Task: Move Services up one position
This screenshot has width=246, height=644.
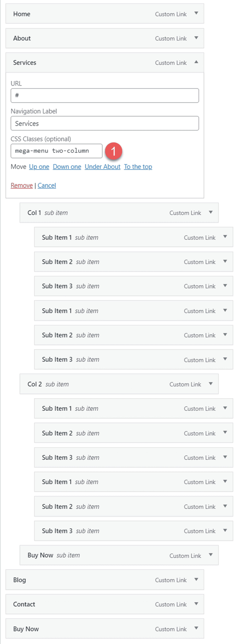Action: (x=39, y=167)
